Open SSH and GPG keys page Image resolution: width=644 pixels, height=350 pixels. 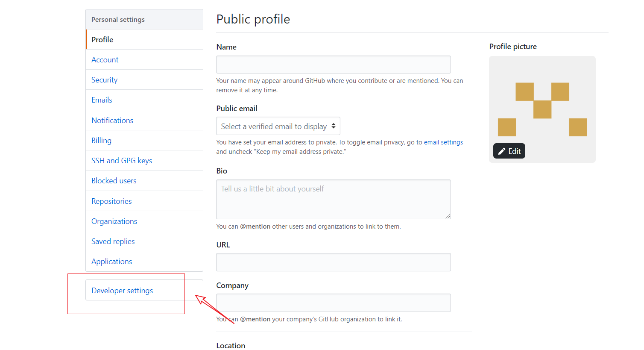click(144, 160)
